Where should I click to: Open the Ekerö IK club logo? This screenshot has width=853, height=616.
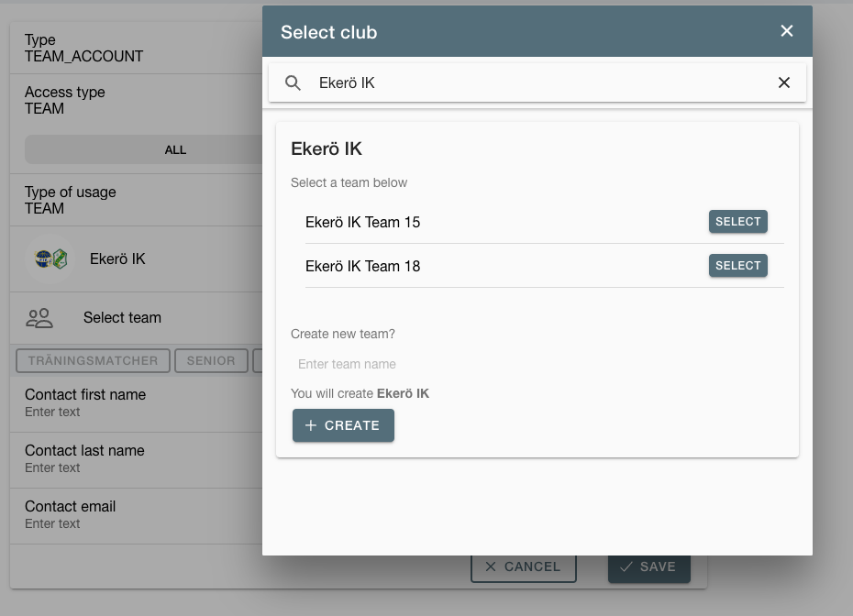click(x=50, y=258)
